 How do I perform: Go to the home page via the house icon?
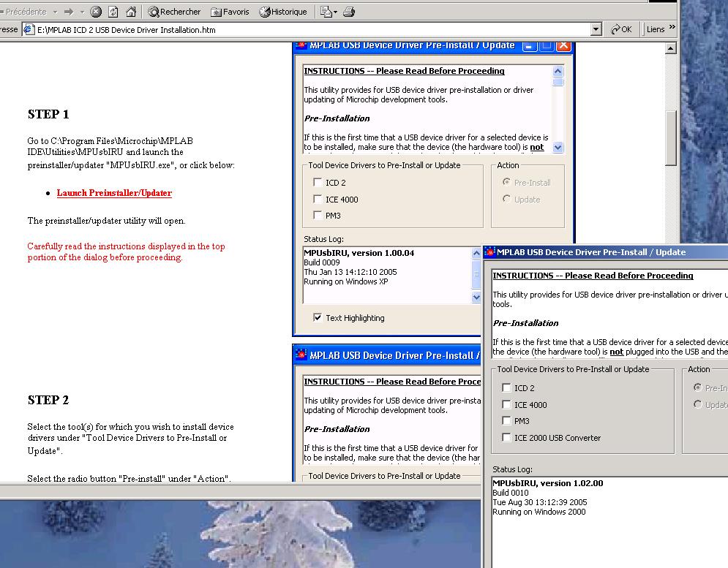(x=132, y=12)
